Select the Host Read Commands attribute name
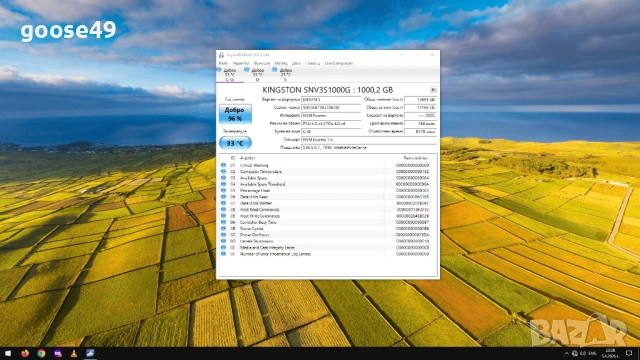Viewport: 640px width, 360px height. pyautogui.click(x=259, y=209)
